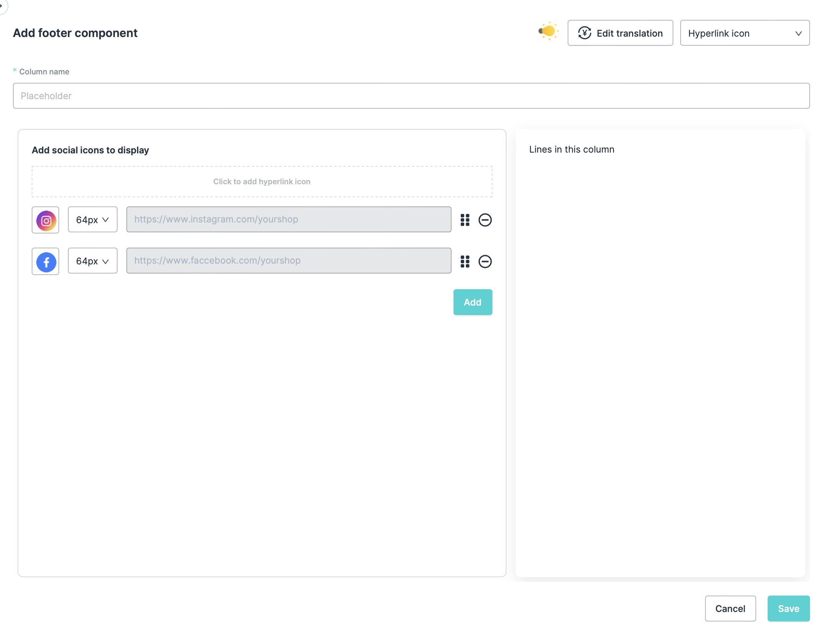Click the Instagram URL input field
The height and width of the screenshot is (644, 823).
pos(289,219)
